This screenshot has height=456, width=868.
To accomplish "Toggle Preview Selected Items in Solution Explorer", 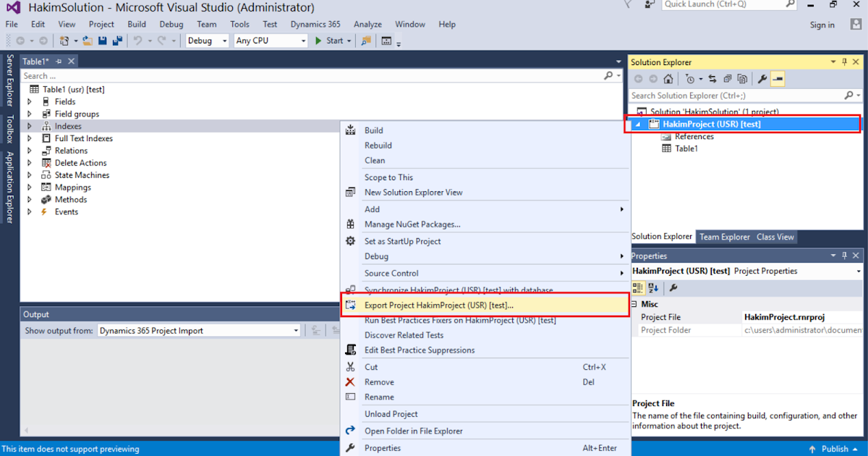I will [778, 78].
